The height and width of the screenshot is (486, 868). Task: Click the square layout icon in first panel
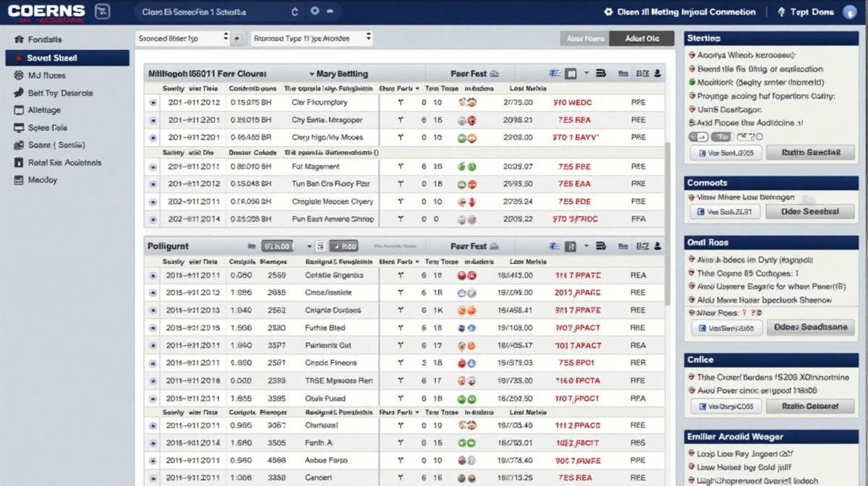click(571, 74)
